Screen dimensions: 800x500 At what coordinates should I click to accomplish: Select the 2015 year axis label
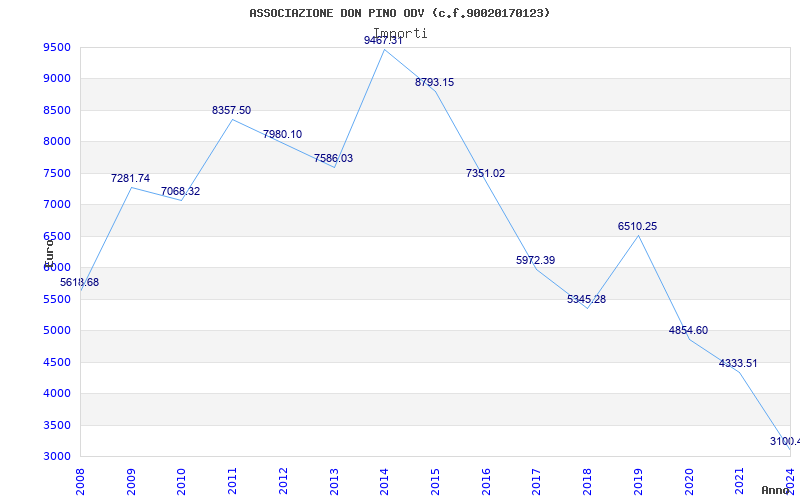point(435,481)
